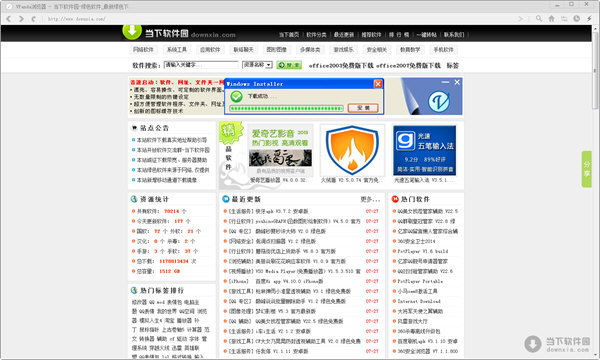Click the clock history icon in toolbar
The width and height of the screenshot is (600, 360).
tap(577, 18)
